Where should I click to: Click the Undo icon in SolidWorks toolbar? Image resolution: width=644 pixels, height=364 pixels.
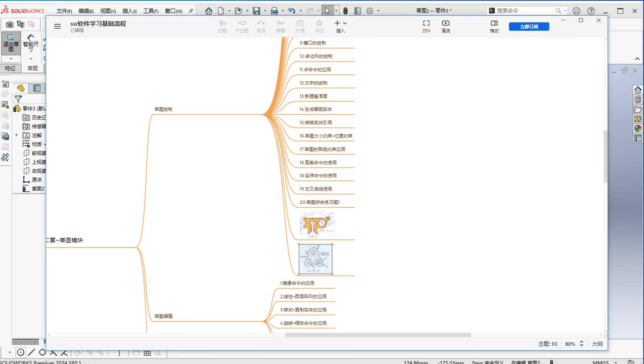tap(292, 11)
